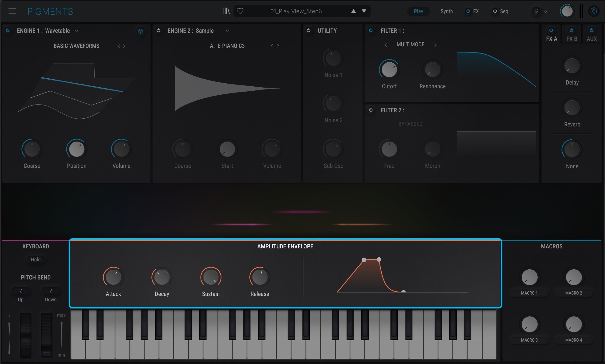Viewport: 605px width, 364px height.
Task: Open the 01_Play View_Step6 preset name
Action: pos(296,11)
